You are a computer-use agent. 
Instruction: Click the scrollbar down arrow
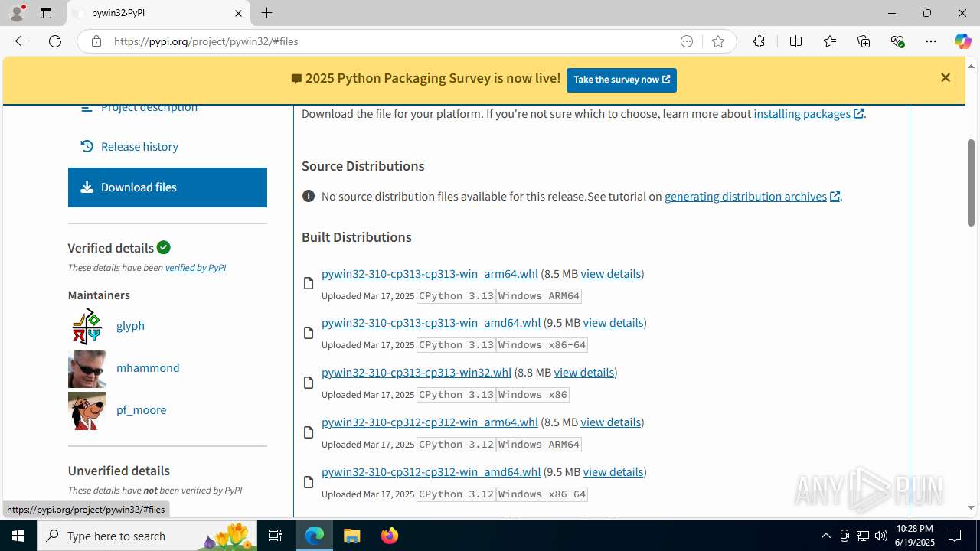(971, 507)
